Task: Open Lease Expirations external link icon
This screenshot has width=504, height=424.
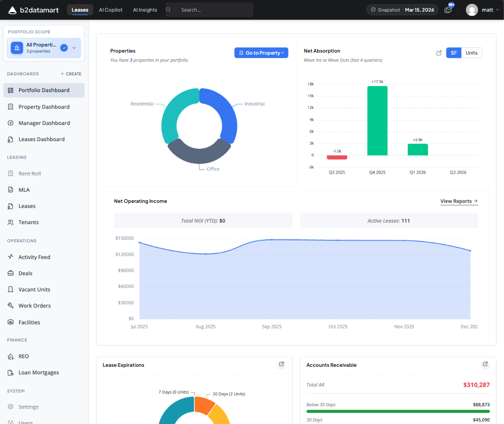Action: [x=281, y=364]
